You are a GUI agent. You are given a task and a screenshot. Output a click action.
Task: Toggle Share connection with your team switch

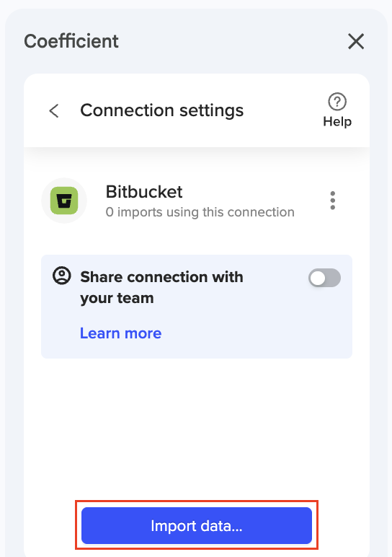pos(324,278)
